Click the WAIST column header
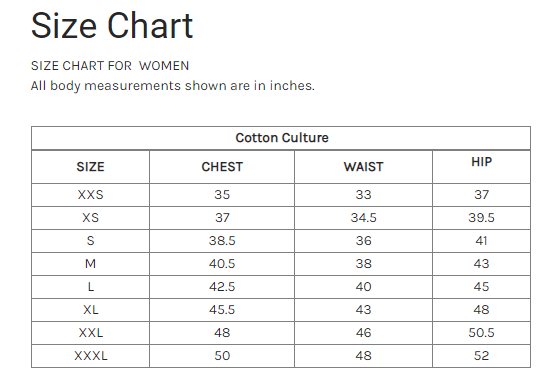Screen dimensions: 560x388 pyautogui.click(x=363, y=167)
